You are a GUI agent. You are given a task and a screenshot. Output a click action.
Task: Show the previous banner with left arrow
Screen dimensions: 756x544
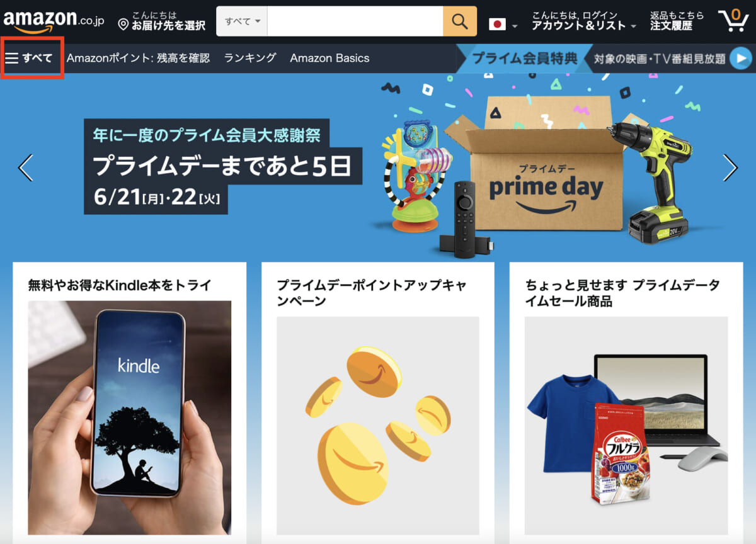tap(25, 167)
